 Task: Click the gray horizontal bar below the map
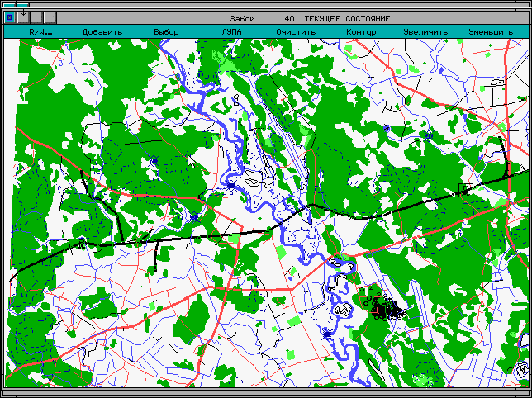(266, 392)
